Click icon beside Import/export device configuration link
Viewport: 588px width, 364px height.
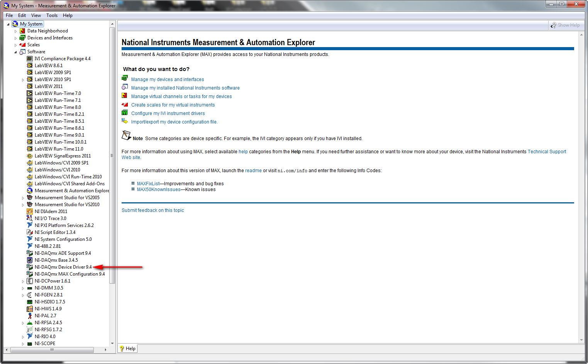(x=125, y=121)
